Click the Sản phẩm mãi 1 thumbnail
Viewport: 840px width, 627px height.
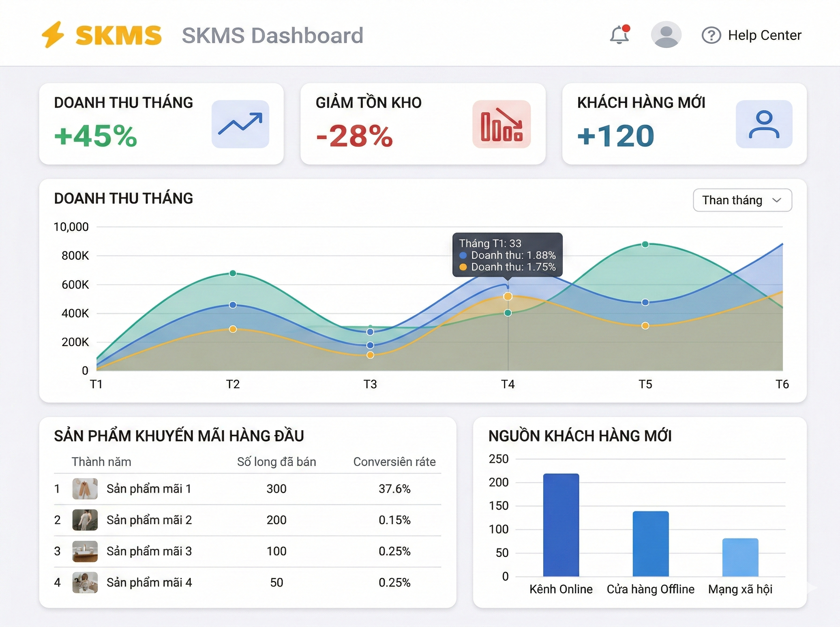pyautogui.click(x=85, y=489)
